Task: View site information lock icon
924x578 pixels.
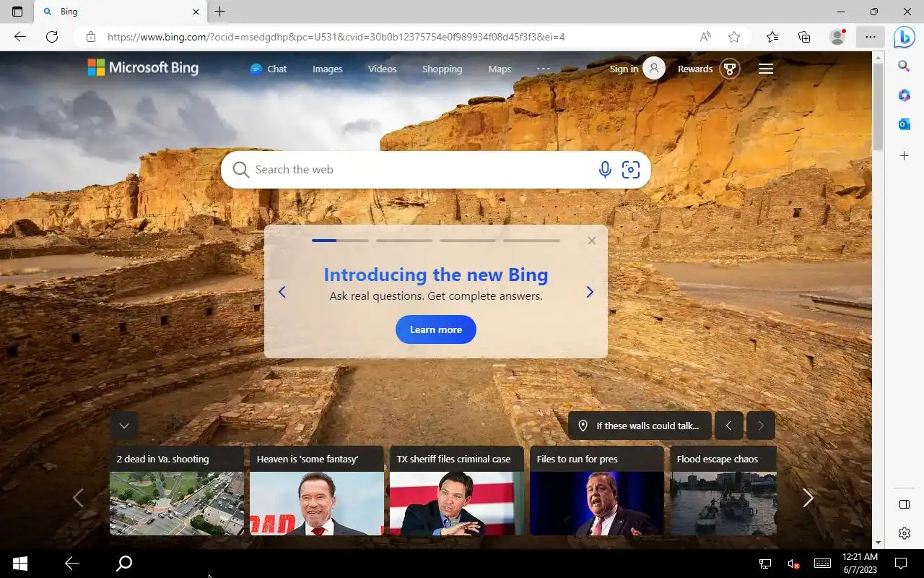Action: point(90,37)
